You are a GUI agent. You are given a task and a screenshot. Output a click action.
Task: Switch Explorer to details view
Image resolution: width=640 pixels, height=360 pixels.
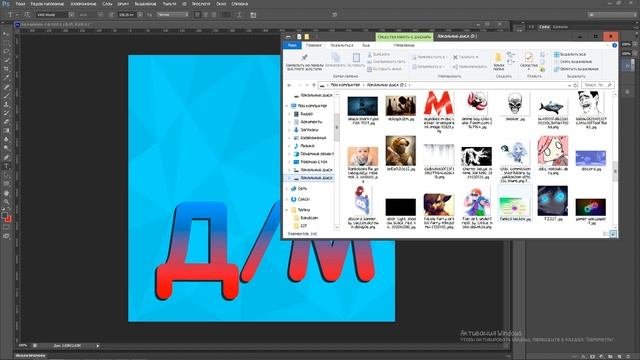click(605, 234)
